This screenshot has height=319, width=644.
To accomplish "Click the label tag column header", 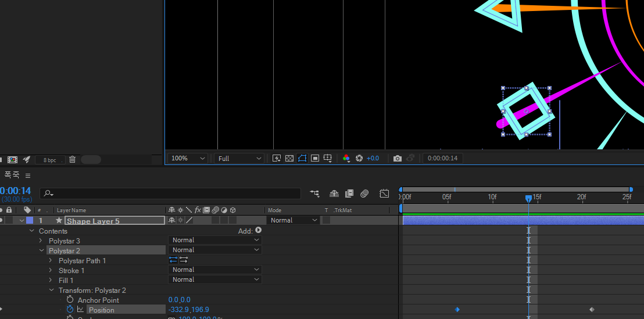I will 27,210.
